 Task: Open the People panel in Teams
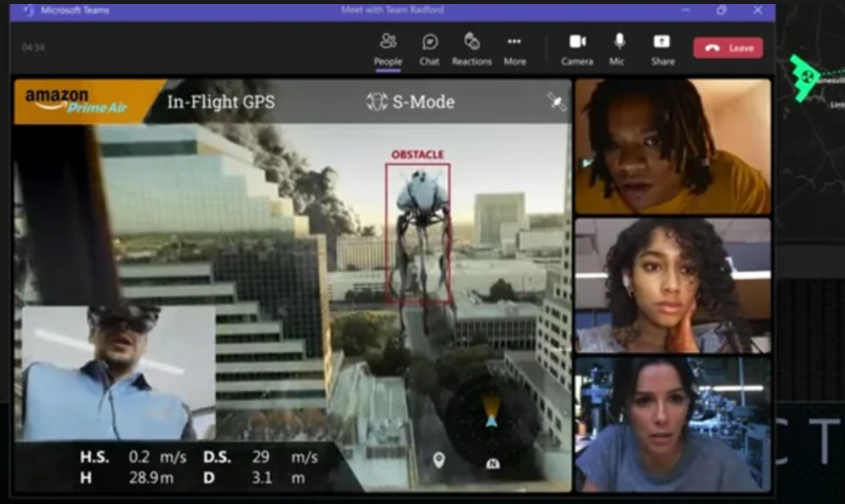[x=388, y=49]
